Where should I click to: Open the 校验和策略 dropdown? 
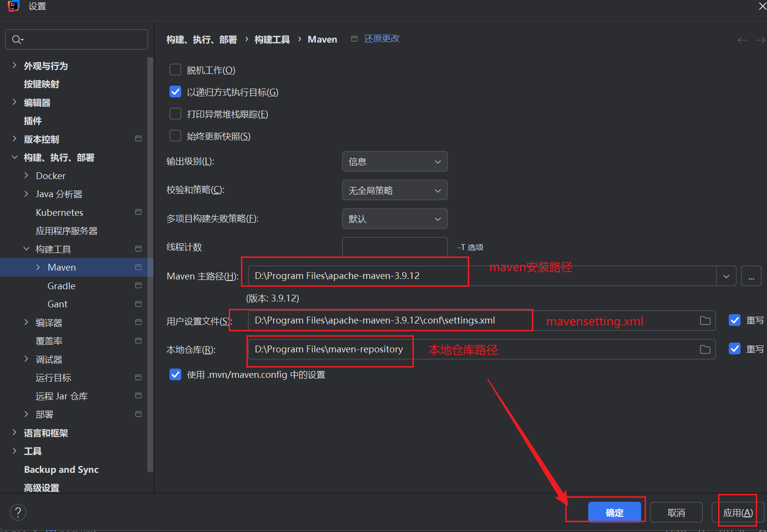click(395, 190)
